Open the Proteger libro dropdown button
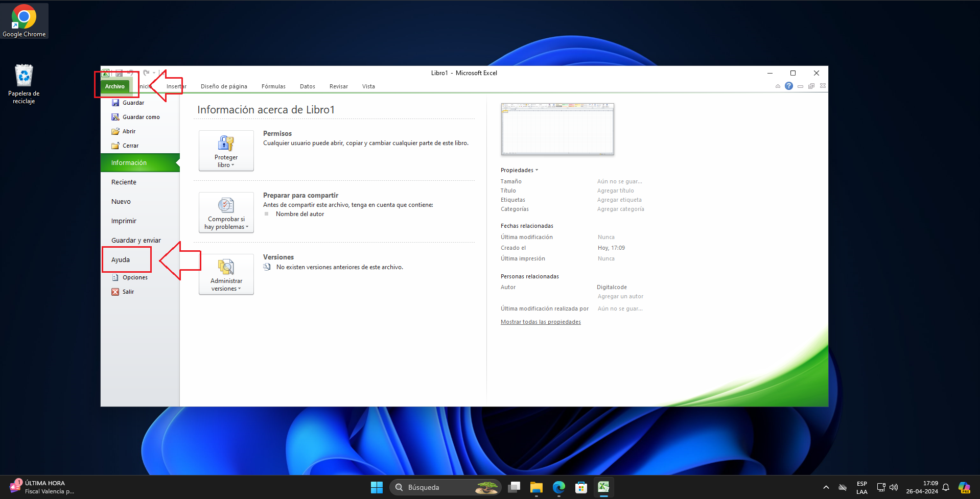 tap(226, 151)
